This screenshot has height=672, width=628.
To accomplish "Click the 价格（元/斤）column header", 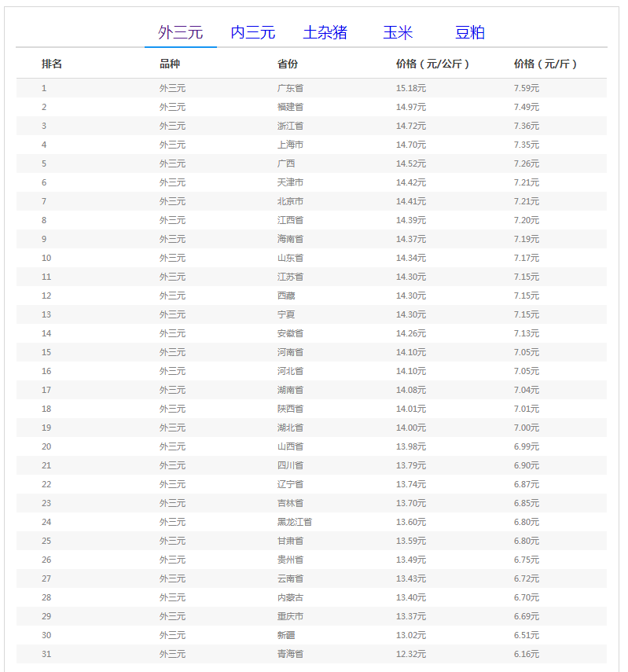I will (545, 64).
